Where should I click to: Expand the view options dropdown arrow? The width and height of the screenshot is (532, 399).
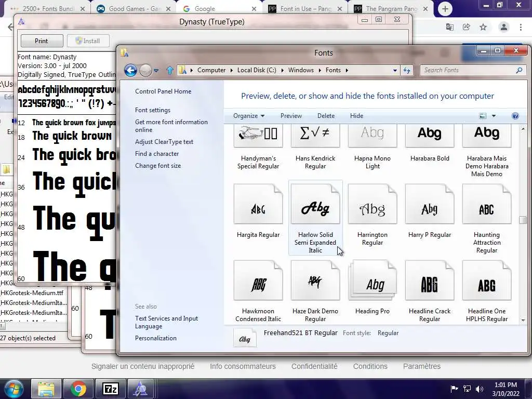(x=494, y=116)
